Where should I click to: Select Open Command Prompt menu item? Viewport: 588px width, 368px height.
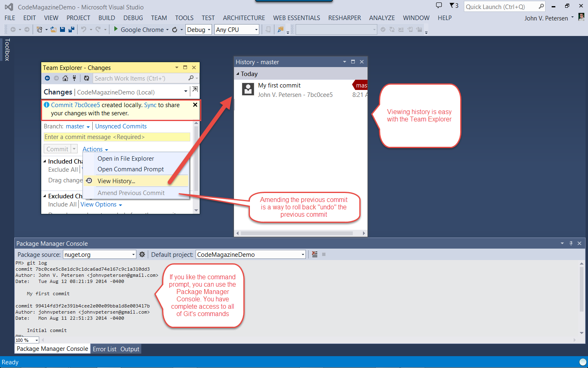[136, 169]
